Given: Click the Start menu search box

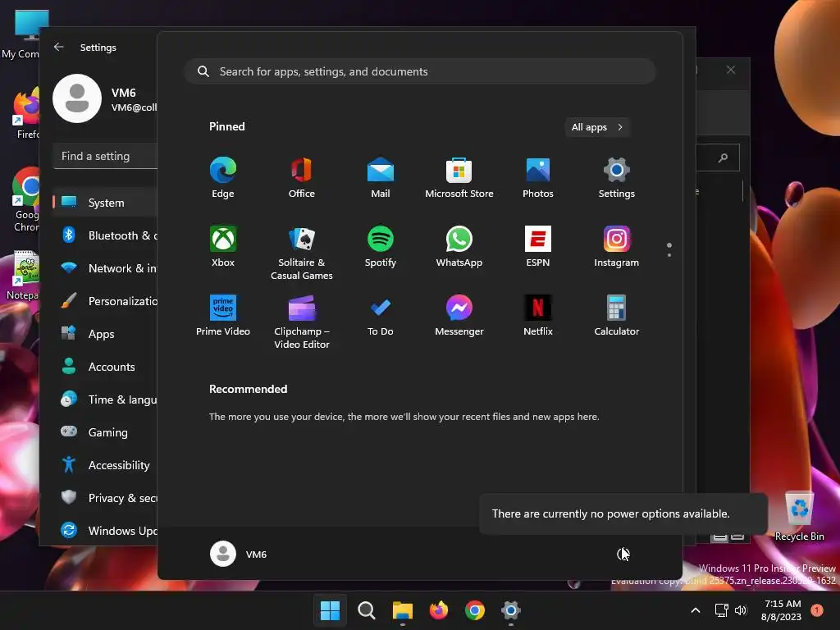Looking at the screenshot, I should [420, 71].
